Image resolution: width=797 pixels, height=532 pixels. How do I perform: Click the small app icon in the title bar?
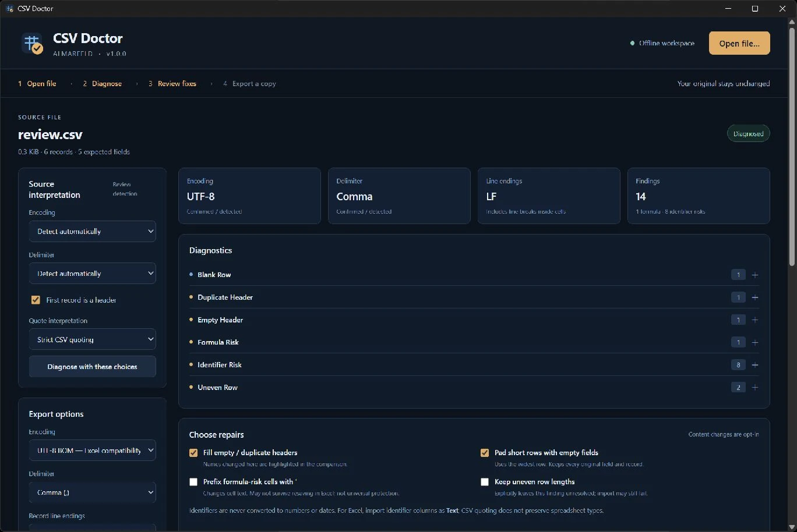pos(9,9)
